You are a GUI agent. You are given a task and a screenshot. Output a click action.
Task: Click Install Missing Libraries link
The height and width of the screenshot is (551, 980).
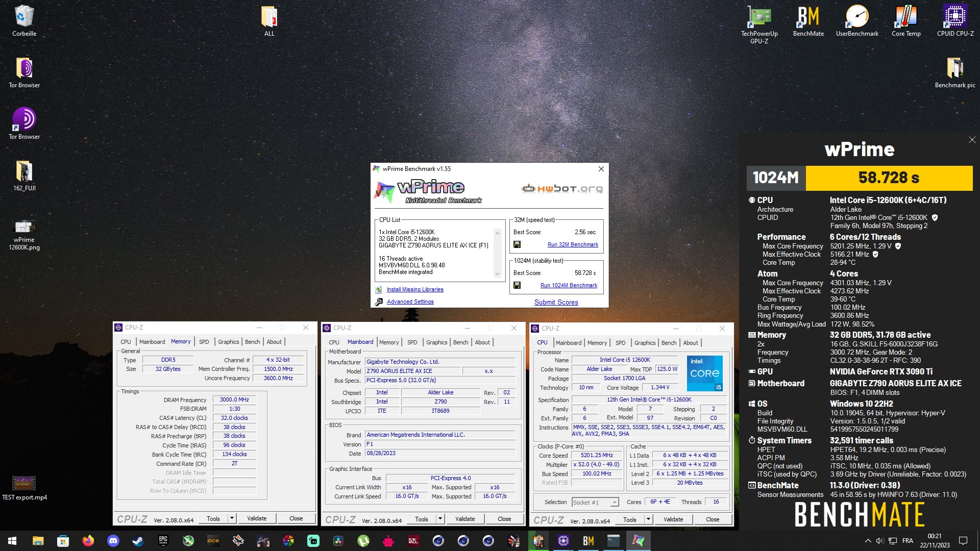[415, 289]
